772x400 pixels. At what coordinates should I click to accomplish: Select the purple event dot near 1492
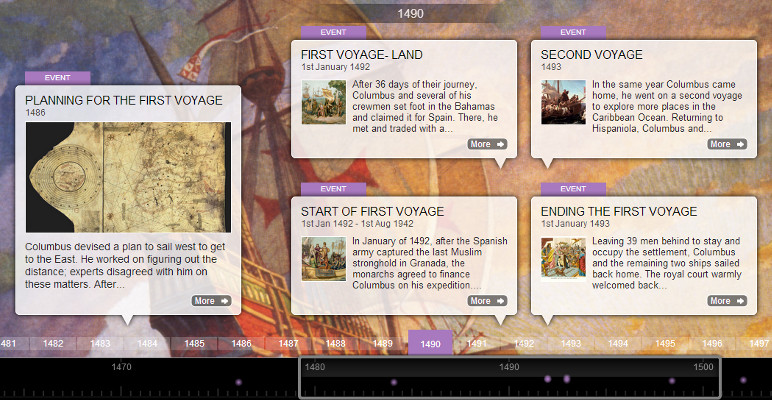(547, 379)
